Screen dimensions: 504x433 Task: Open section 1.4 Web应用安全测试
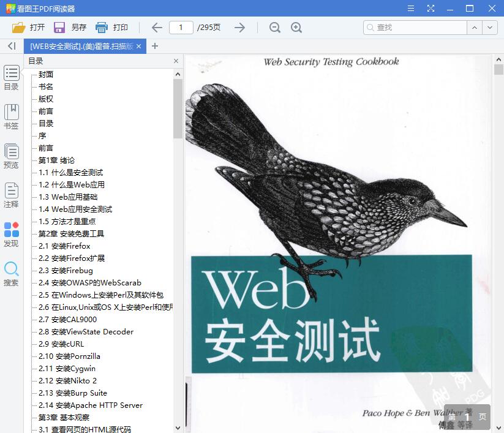[75, 209]
